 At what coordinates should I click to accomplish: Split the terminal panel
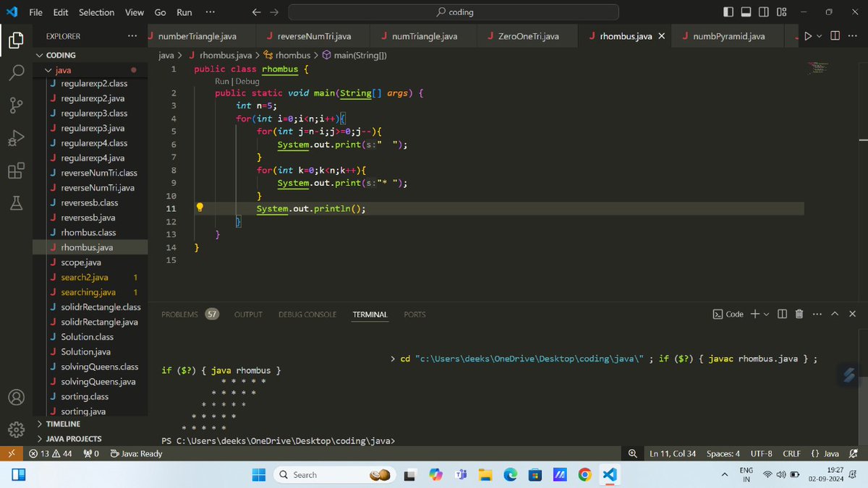click(782, 314)
